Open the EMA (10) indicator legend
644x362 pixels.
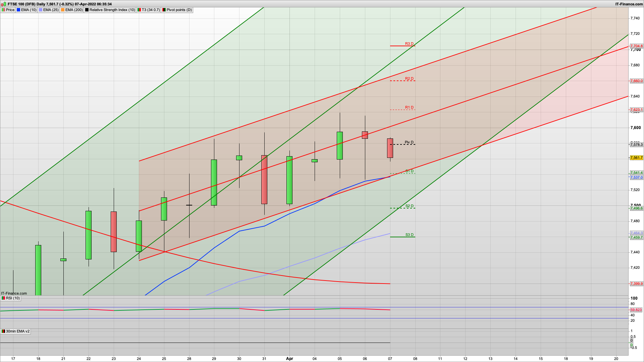(x=27, y=10)
